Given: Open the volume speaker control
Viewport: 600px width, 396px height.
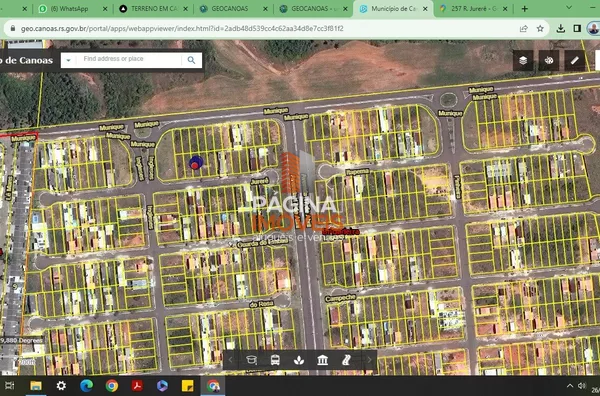Looking at the screenshot, I should 582,386.
